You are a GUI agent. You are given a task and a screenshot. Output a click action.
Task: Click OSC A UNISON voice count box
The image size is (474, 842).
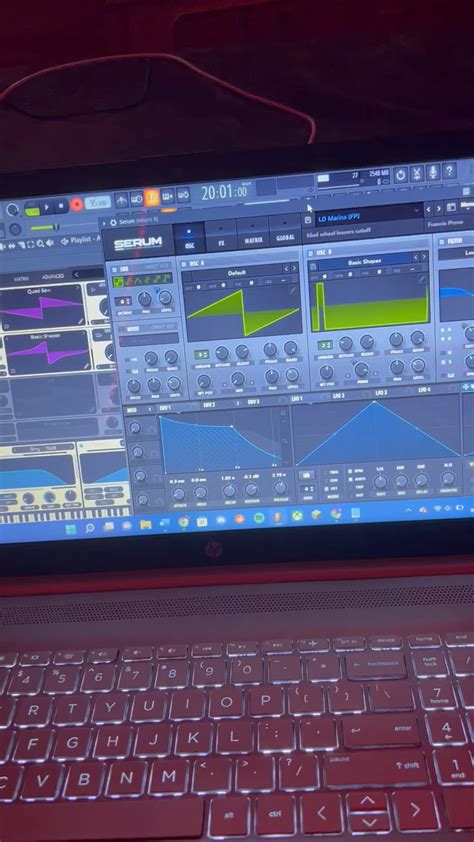click(x=202, y=354)
